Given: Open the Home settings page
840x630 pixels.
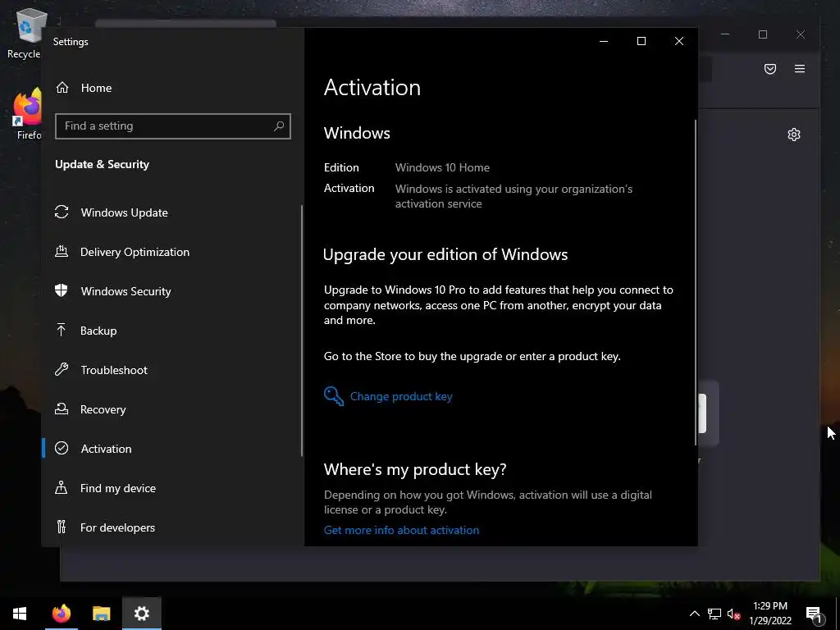Looking at the screenshot, I should [172, 88].
